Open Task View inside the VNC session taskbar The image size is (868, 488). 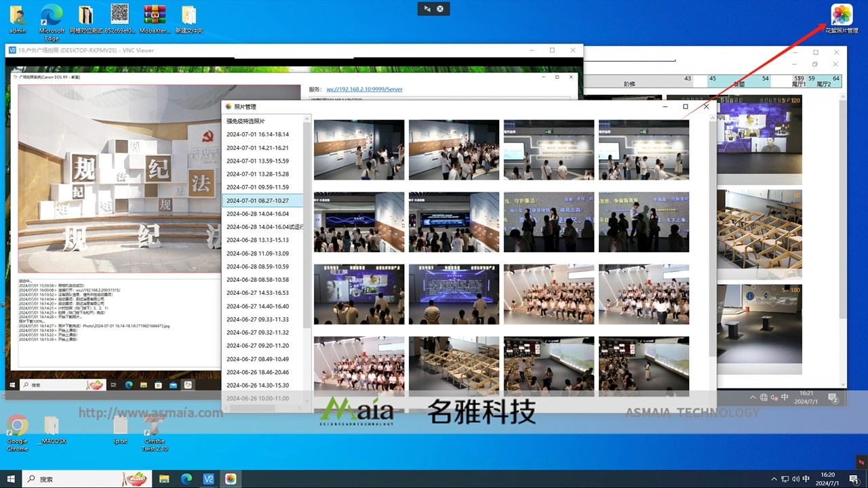point(115,385)
